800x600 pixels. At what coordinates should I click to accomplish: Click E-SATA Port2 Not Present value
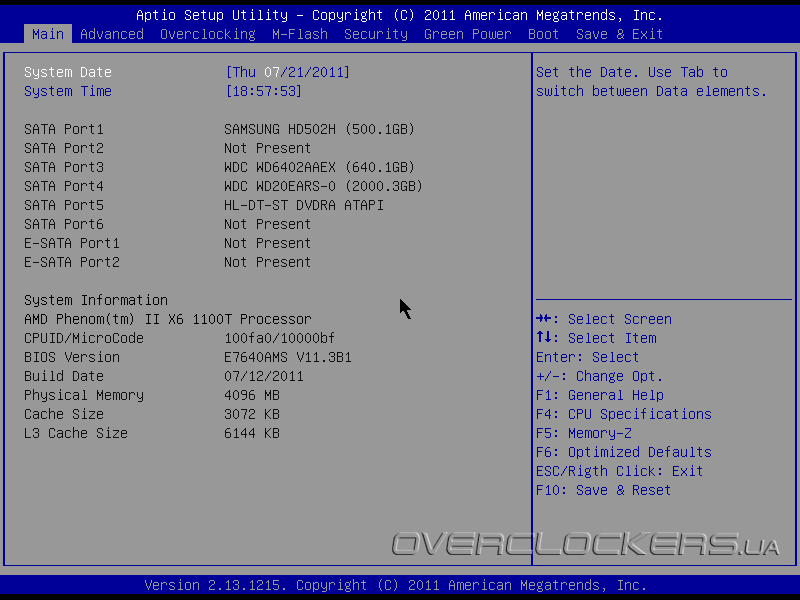[267, 262]
